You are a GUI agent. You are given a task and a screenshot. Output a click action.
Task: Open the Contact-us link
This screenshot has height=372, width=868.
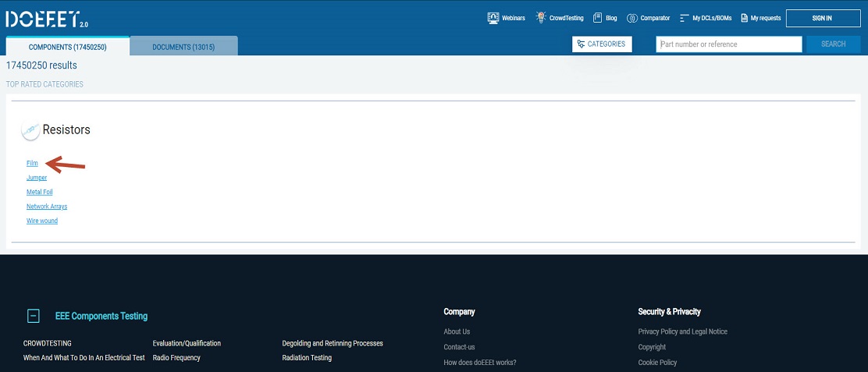pyautogui.click(x=459, y=347)
